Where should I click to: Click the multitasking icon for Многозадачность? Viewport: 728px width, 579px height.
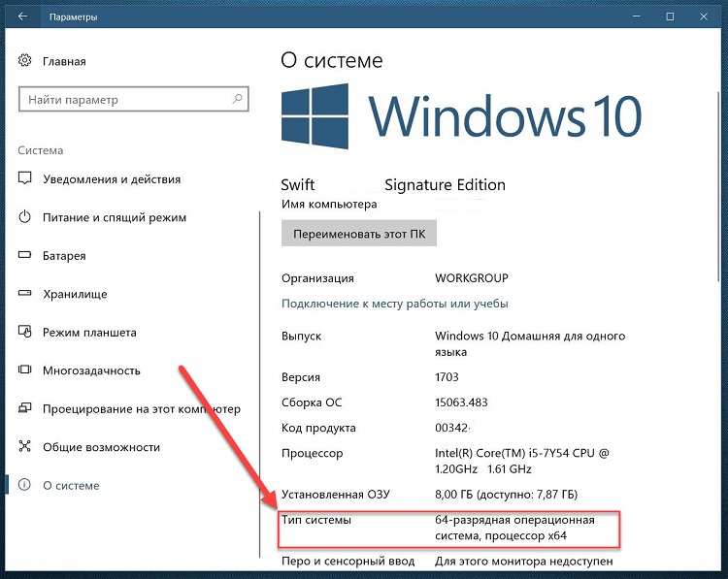tap(24, 370)
